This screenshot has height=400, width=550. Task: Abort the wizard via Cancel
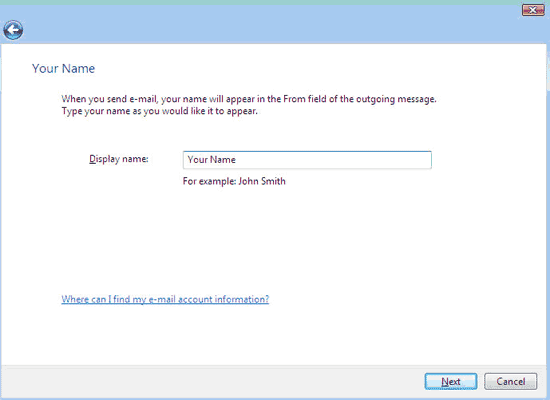pyautogui.click(x=511, y=381)
